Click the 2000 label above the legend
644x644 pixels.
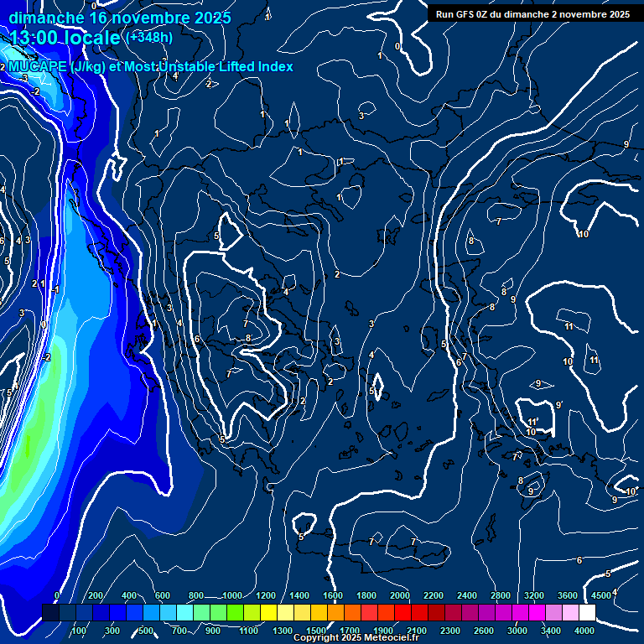(x=400, y=595)
